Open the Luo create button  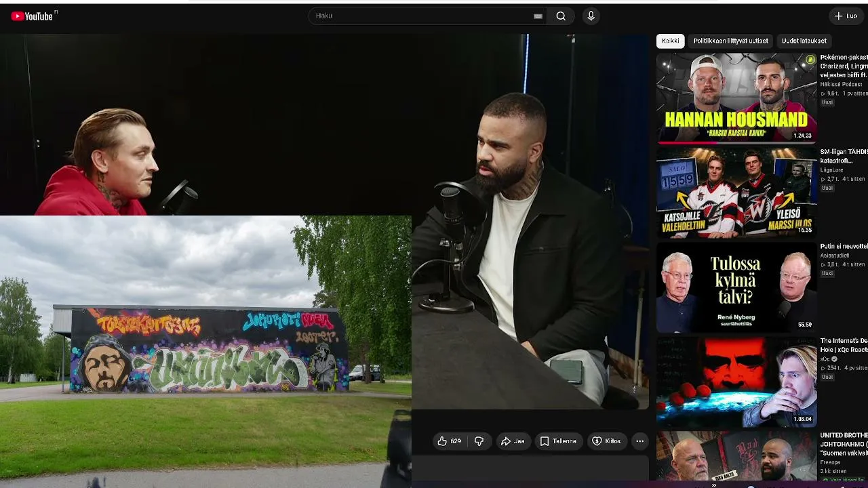[x=846, y=16]
